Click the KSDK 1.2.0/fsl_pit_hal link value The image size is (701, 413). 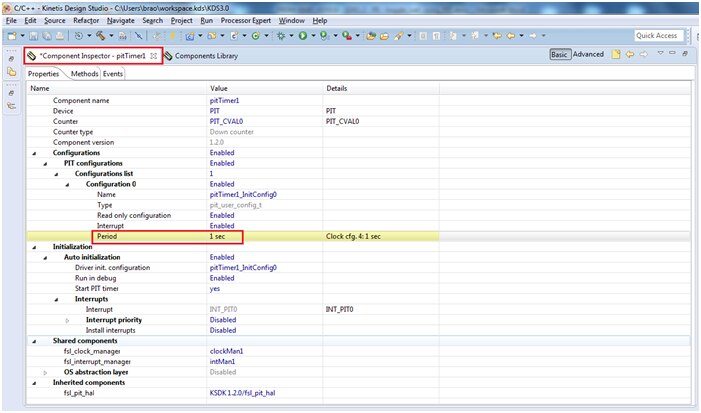242,393
